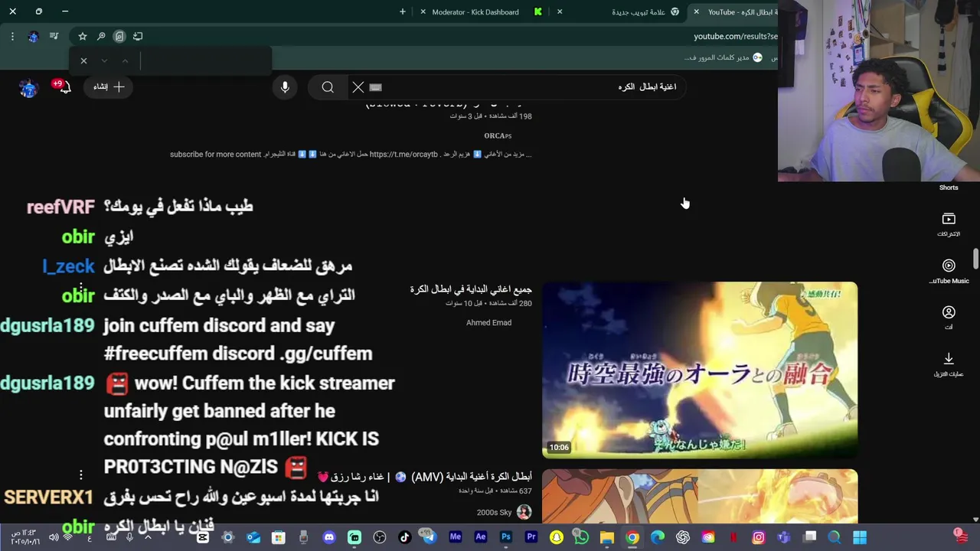Open Snapchat from the taskbar
This screenshot has width=980, height=551.
(x=556, y=537)
